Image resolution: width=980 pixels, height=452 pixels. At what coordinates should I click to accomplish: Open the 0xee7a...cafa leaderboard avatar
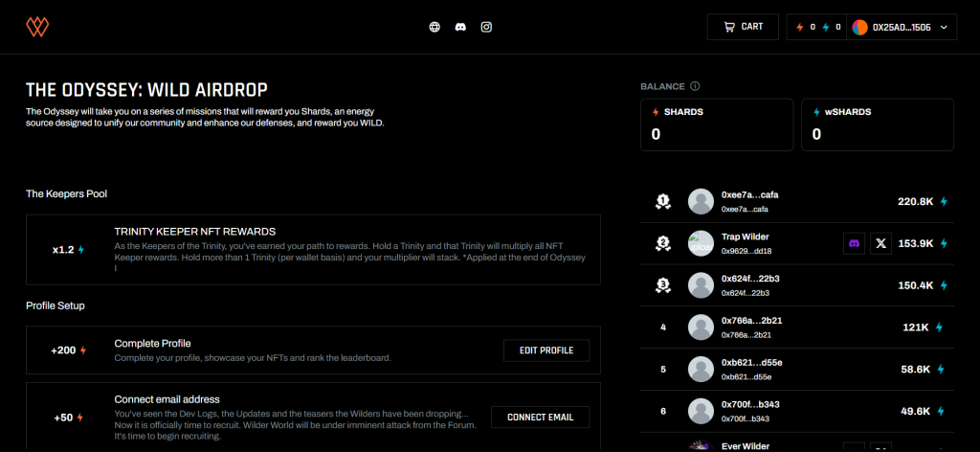pyautogui.click(x=701, y=201)
